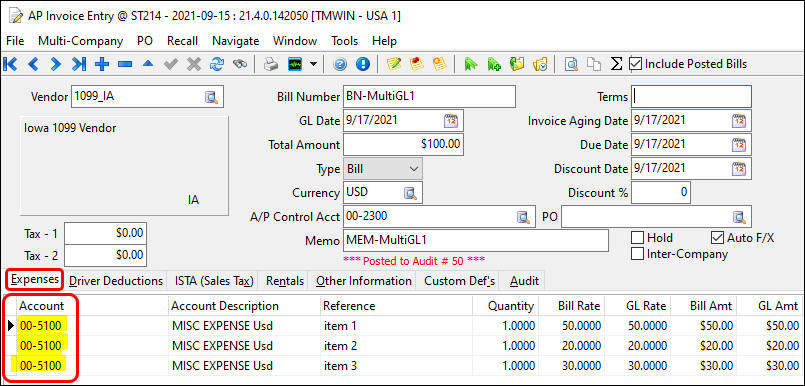This screenshot has width=805, height=386.
Task: Cancel edit with the gray X icon
Action: [194, 64]
